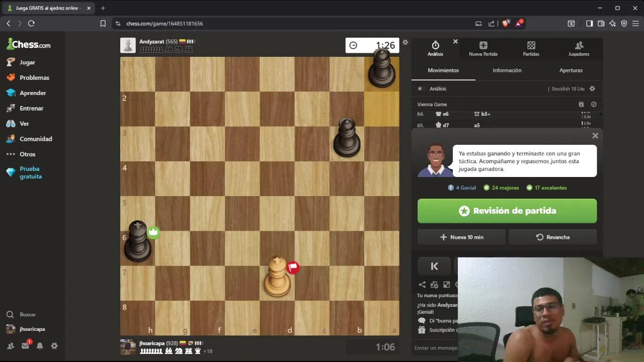Click the chat bubble Di buena partida
644x362 pixels.
(422, 321)
